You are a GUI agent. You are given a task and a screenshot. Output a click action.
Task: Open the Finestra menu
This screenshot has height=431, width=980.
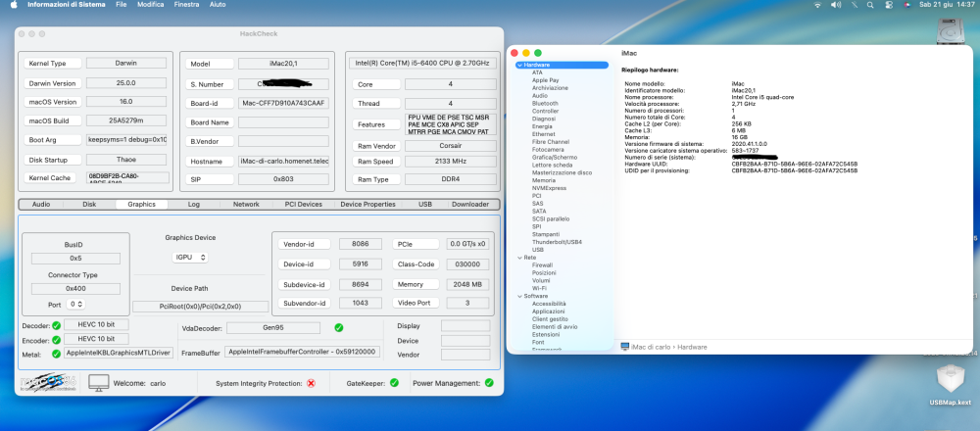[x=187, y=4]
